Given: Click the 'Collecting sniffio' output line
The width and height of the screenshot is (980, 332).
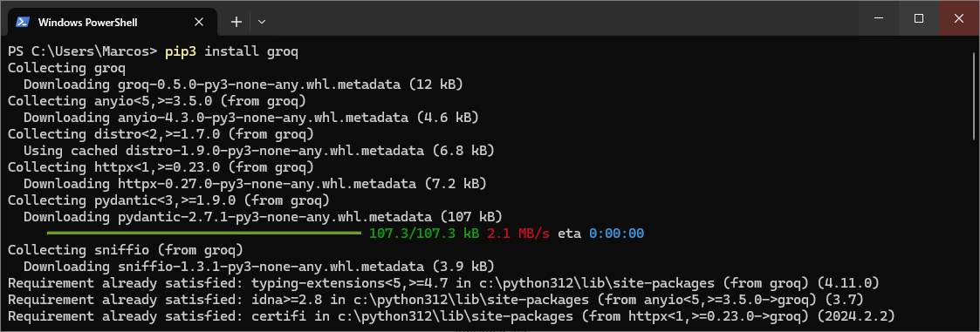Looking at the screenshot, I should point(125,249).
